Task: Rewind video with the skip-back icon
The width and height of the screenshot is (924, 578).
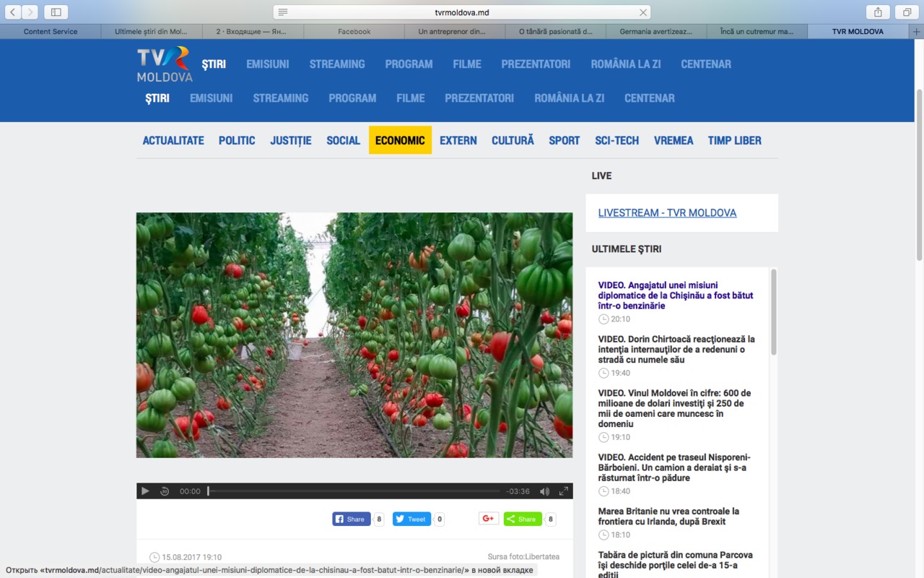Action: point(165,491)
